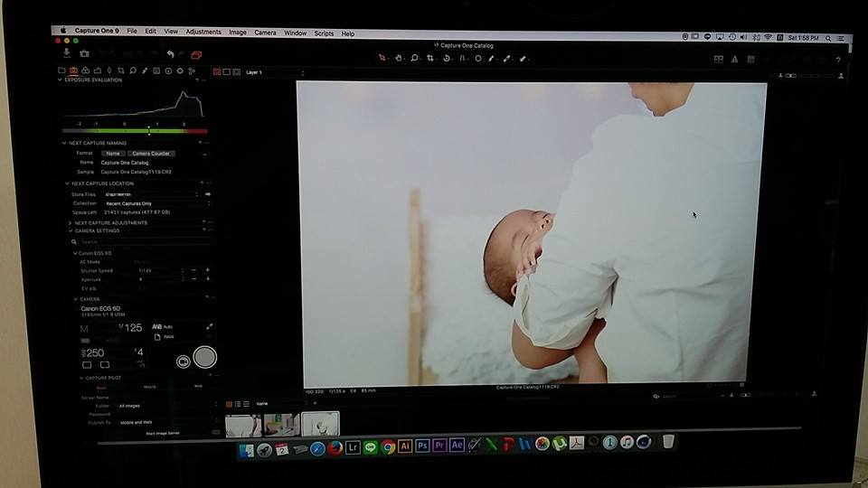868x488 pixels.
Task: Open the Scripts menu
Action: coord(324,33)
